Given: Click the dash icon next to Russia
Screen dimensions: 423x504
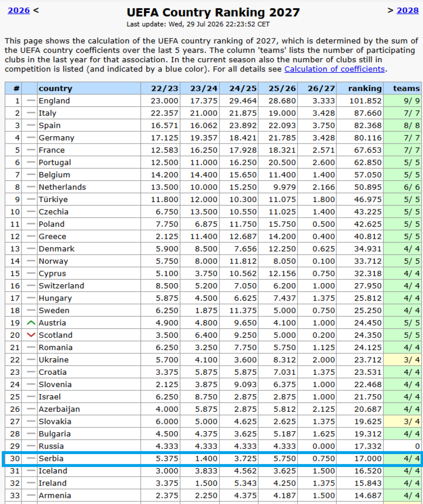Looking at the screenshot, I should click(x=31, y=446).
